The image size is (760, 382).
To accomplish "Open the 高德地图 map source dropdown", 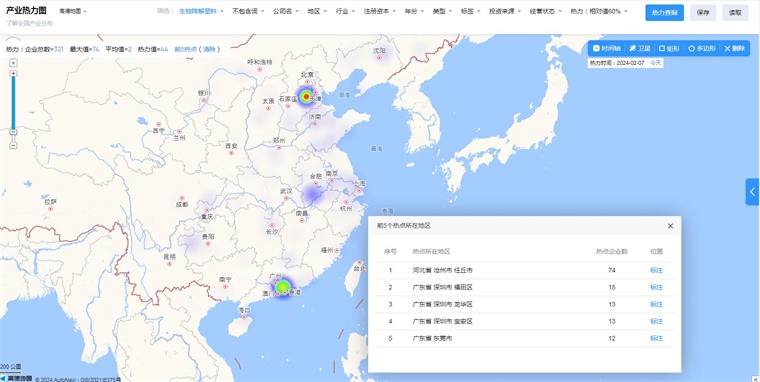I will 73,11.
